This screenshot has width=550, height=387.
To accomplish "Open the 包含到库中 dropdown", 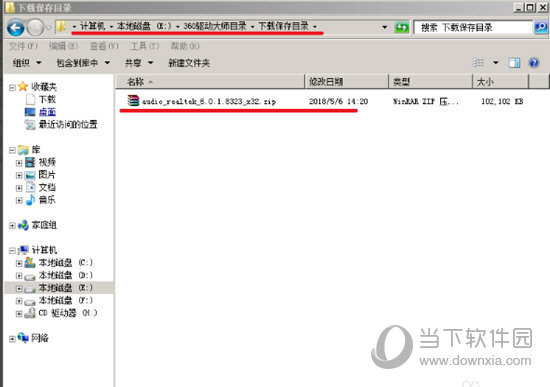I will coord(83,63).
